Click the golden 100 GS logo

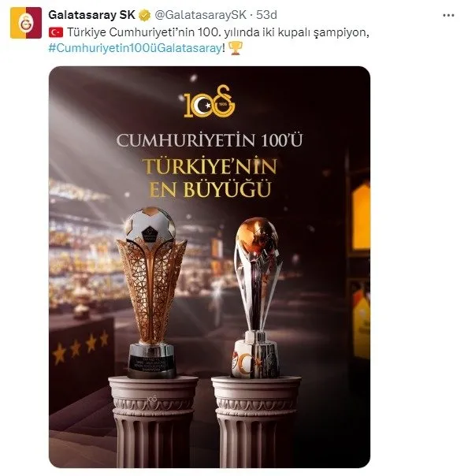(210, 102)
